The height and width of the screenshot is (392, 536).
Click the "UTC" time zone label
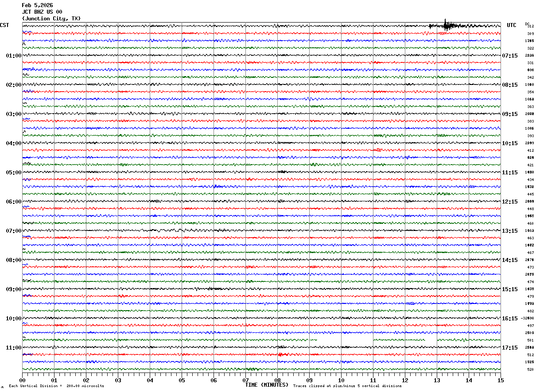point(512,25)
